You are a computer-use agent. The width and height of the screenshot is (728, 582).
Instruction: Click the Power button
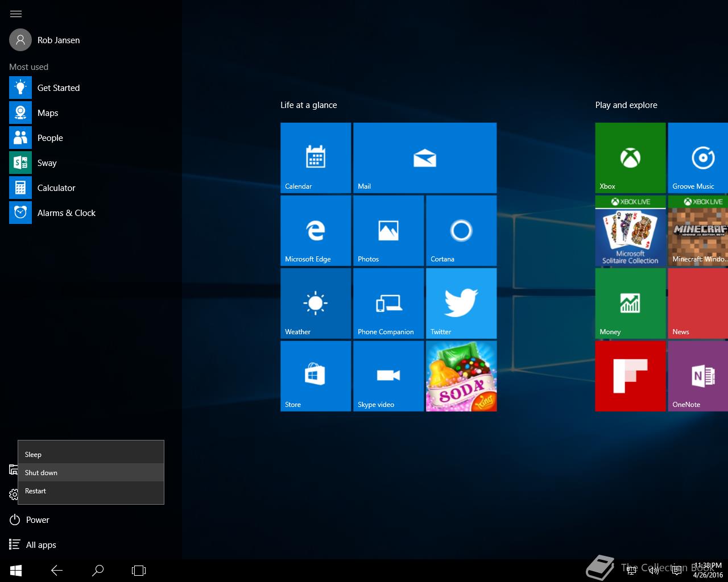30,520
